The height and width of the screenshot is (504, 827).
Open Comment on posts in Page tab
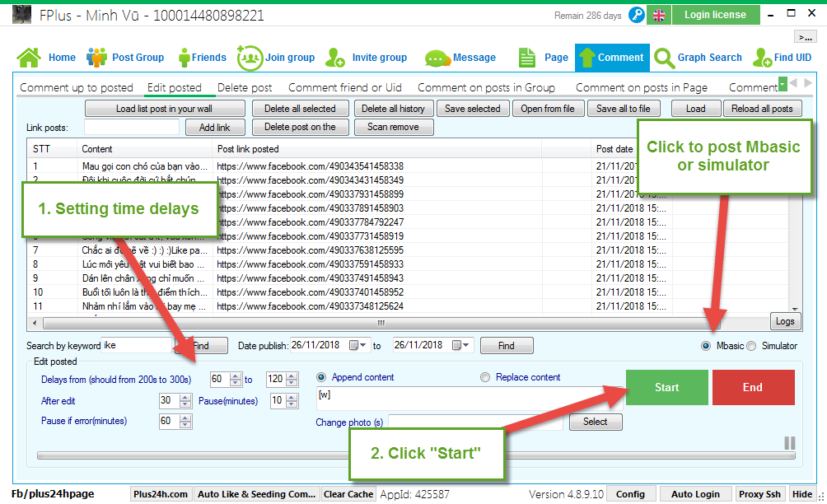click(x=642, y=87)
